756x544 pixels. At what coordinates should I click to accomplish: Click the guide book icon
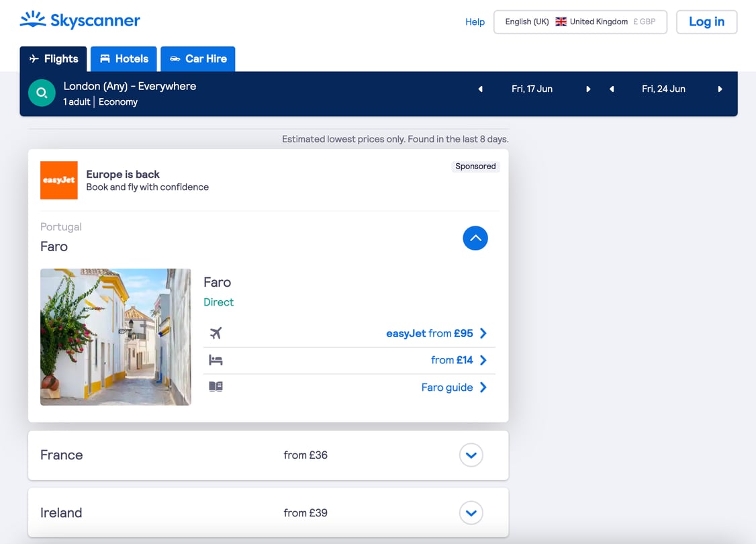[216, 387]
